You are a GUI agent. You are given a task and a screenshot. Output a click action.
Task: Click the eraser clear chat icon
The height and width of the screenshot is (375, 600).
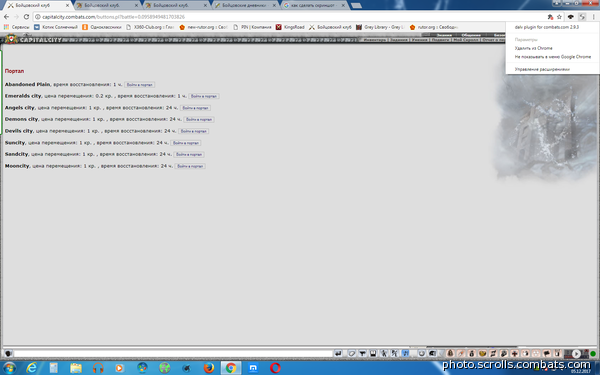[x=352, y=354]
